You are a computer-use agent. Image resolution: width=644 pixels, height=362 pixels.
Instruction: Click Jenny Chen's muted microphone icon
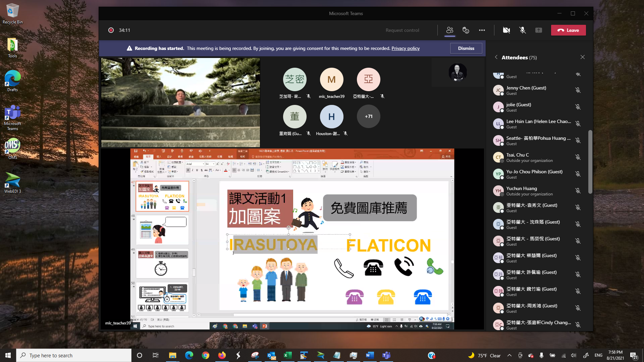coord(578,90)
